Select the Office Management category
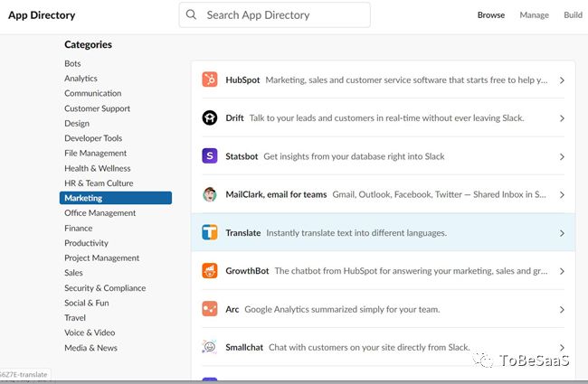The height and width of the screenshot is (384, 588). click(x=100, y=213)
